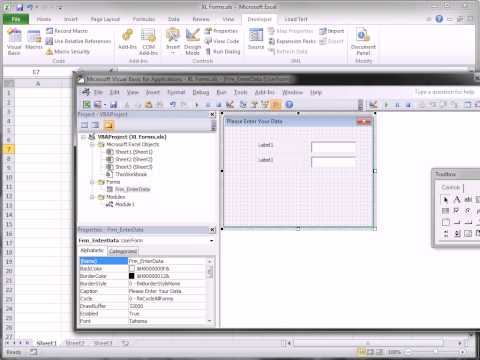
Task: Click View Code in the ribbon
Action: 222,41
